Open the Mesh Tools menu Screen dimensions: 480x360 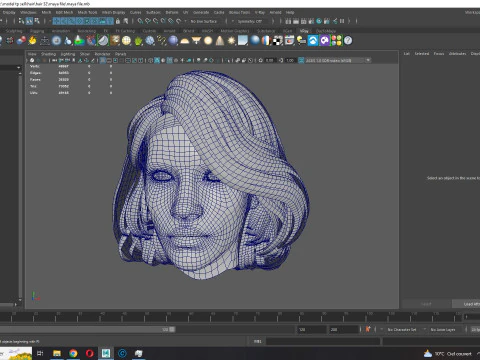click(87, 12)
